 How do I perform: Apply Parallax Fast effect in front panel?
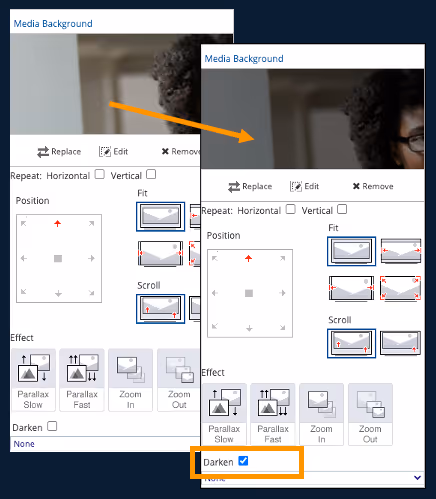pyautogui.click(x=273, y=414)
